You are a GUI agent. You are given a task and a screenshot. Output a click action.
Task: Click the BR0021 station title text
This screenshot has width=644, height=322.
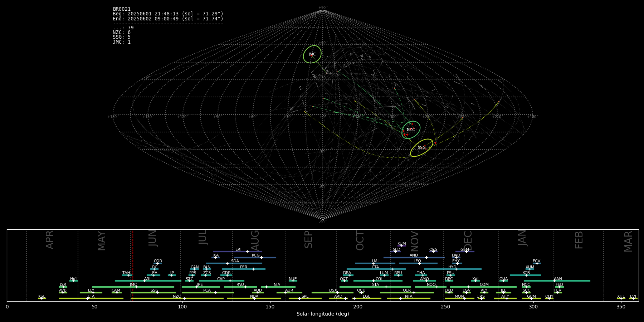tap(122, 9)
